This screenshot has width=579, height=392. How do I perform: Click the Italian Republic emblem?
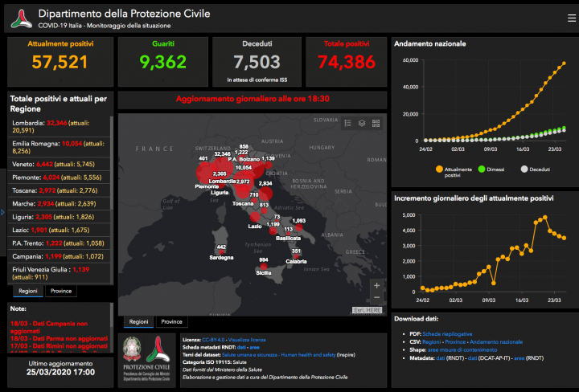(134, 350)
